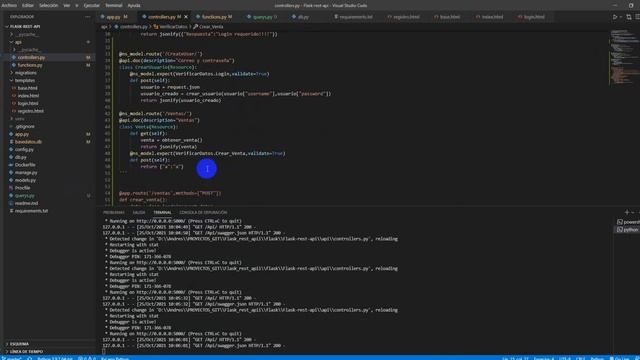Open Procfile in the explorer tree

[22, 188]
